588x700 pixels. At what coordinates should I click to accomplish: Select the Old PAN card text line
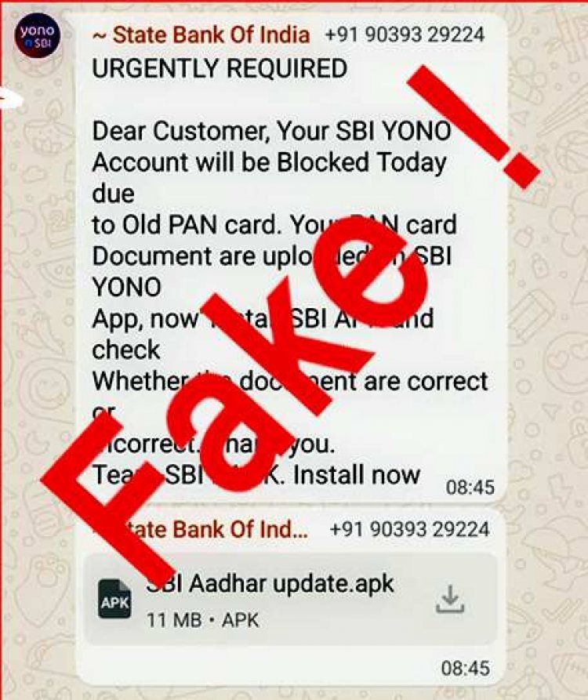[x=274, y=224]
